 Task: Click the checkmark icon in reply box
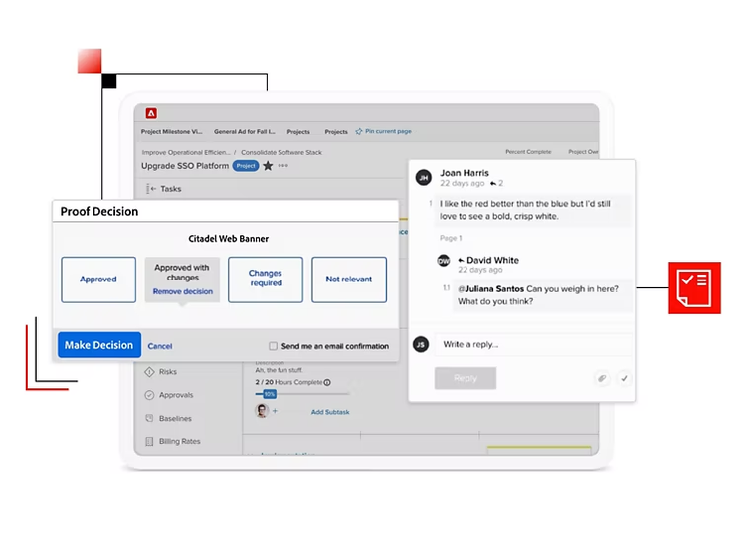click(x=624, y=378)
